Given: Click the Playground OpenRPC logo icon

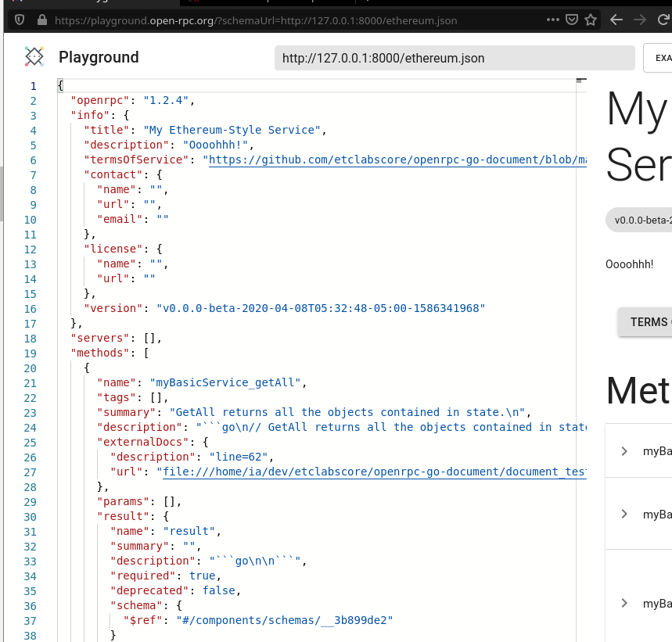Looking at the screenshot, I should pos(34,57).
